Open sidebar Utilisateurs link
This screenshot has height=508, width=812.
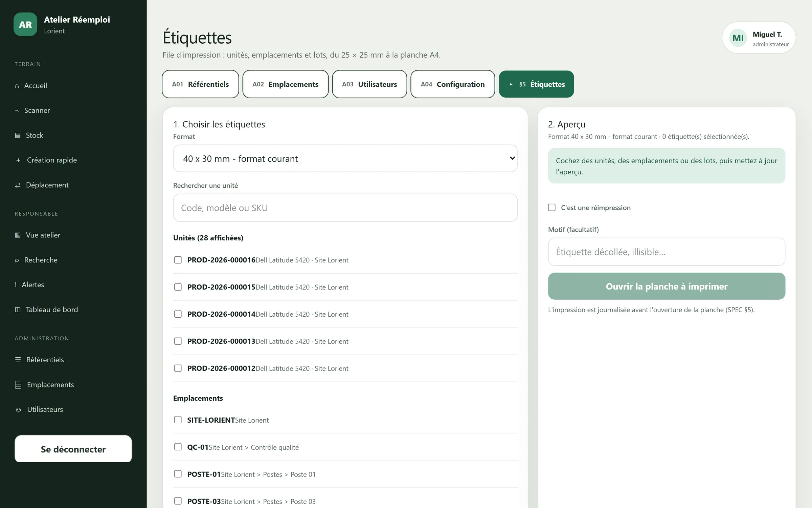(x=73, y=409)
